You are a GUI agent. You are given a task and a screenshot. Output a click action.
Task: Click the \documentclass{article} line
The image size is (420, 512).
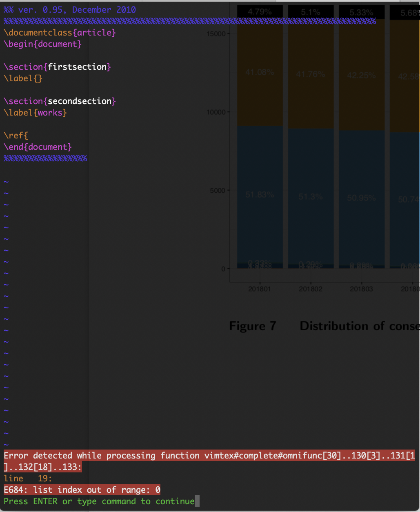(60, 33)
